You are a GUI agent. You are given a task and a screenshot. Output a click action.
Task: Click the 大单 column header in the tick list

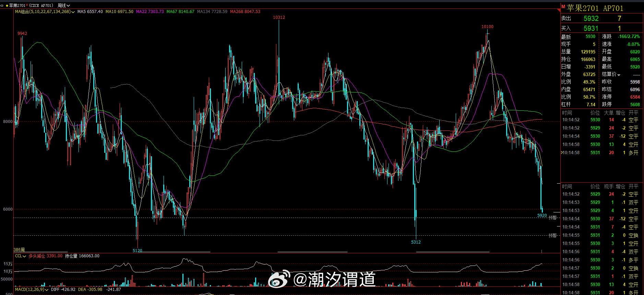pyautogui.click(x=609, y=113)
